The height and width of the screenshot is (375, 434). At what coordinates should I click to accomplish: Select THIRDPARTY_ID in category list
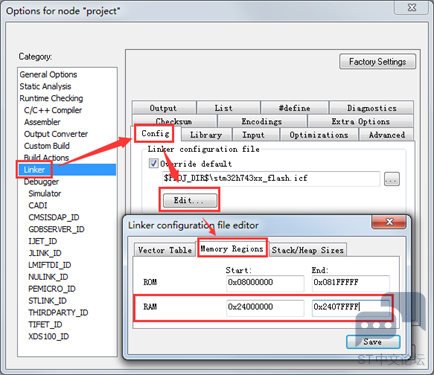tap(58, 313)
